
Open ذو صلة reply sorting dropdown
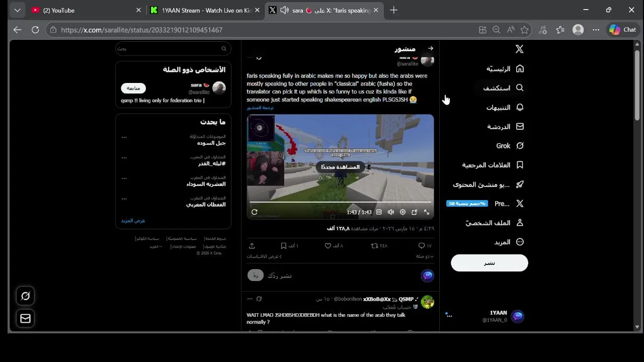tap(425, 256)
